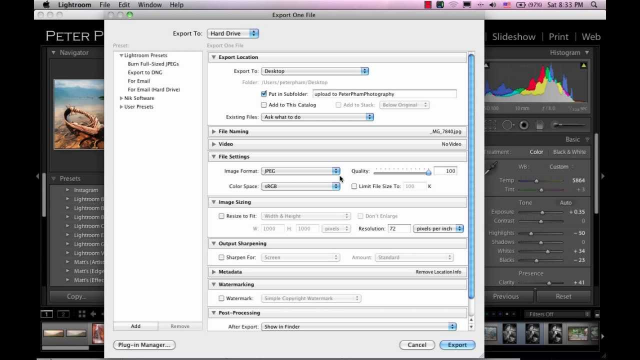640x360 pixels.
Task: Click the Cancel button
Action: tap(417, 345)
